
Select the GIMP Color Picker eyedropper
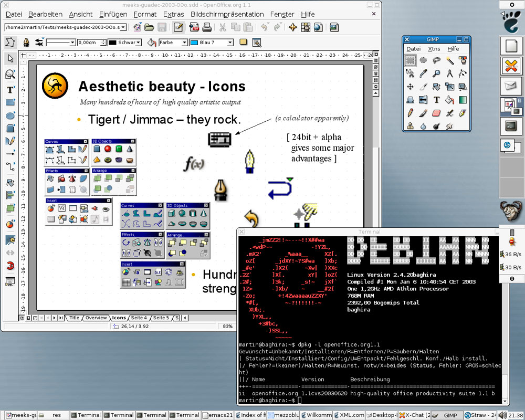[423, 74]
